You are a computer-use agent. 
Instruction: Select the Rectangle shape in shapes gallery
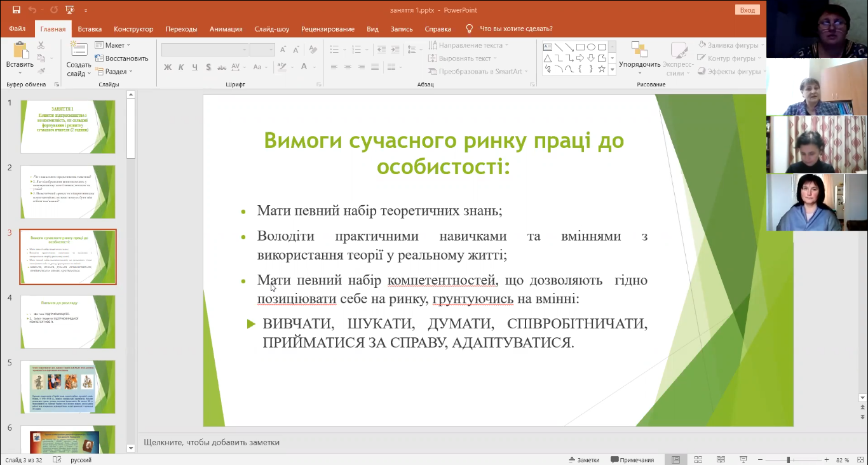[581, 47]
